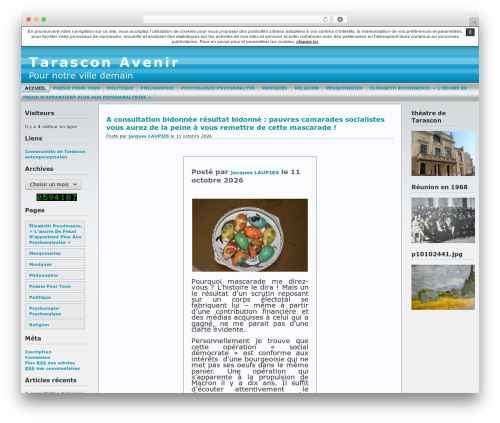Open the 'Choisir un mois' archives dropdown
Viewport: 500px width, 423px height.
[x=53, y=184]
